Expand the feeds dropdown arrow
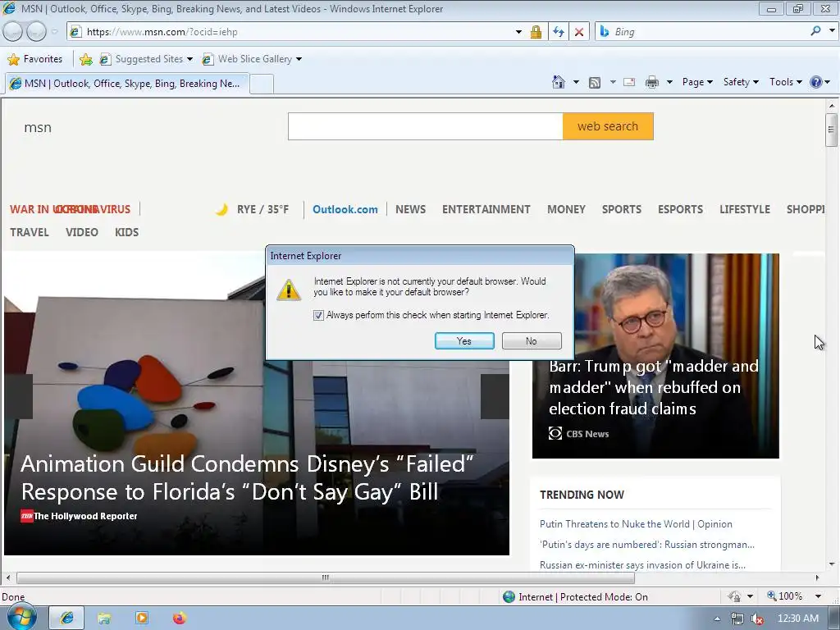Screen dimensions: 840x630 pos(612,82)
